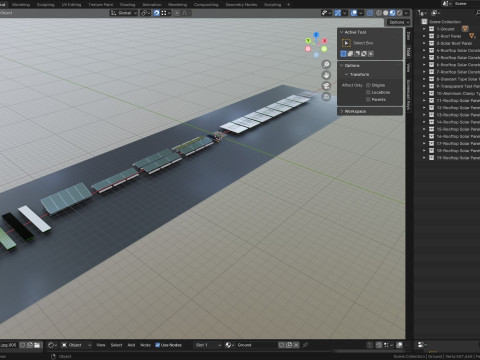
Task: Toggle proportional editing icon in header
Action: pos(177,13)
